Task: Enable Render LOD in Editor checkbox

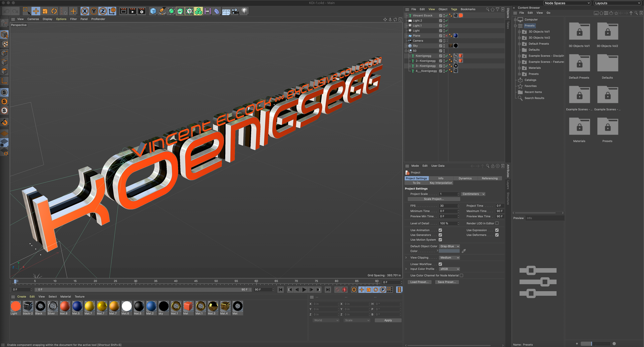Action: pos(497,223)
